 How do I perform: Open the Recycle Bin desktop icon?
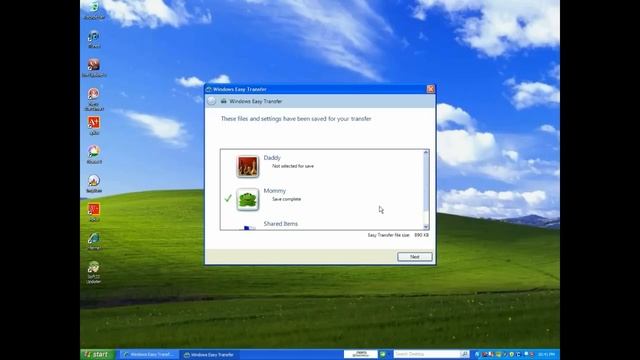94,10
